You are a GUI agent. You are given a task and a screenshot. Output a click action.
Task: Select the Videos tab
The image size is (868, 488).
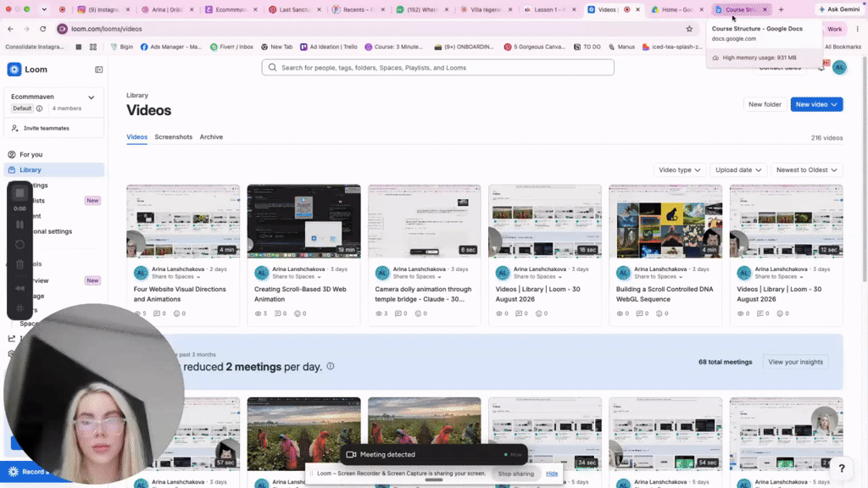(x=136, y=136)
